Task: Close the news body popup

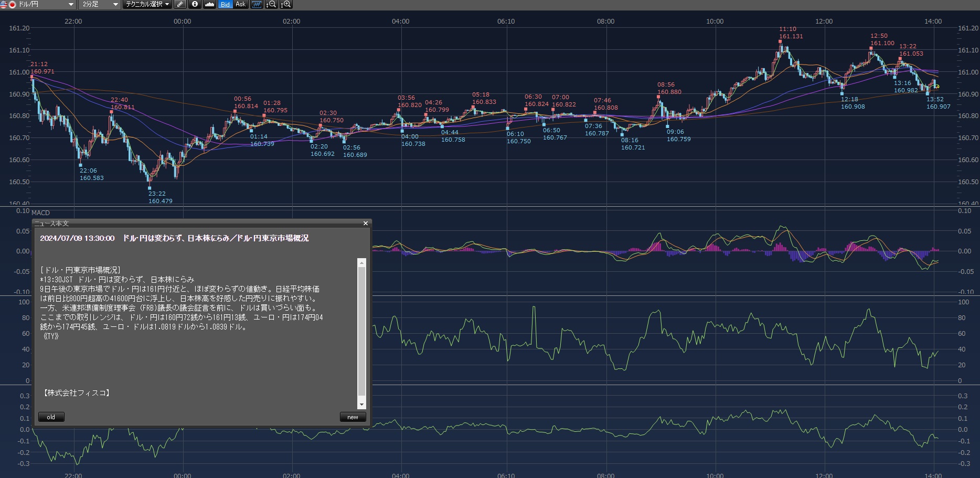Action: (x=366, y=224)
